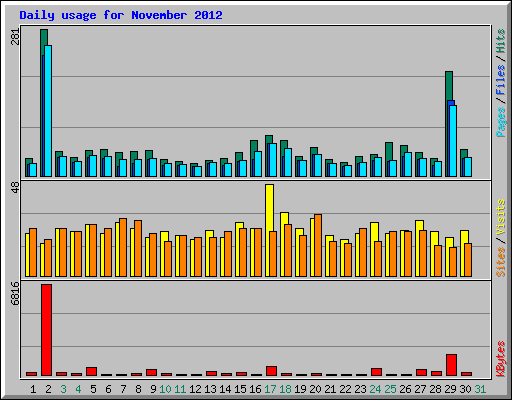Viewport: 512px width, 400px height.
Task: Click day label '16' on the axis
Action: coord(255,389)
